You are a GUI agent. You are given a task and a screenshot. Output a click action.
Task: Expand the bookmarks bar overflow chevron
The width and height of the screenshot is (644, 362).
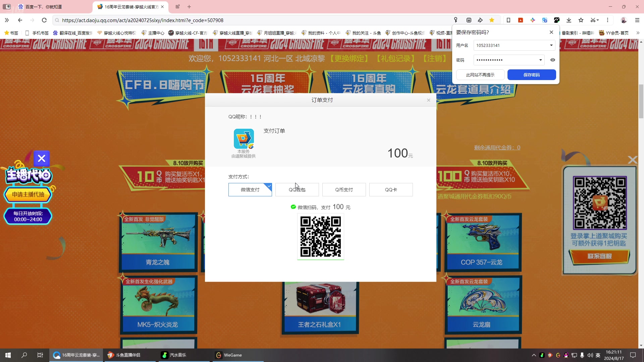638,33
